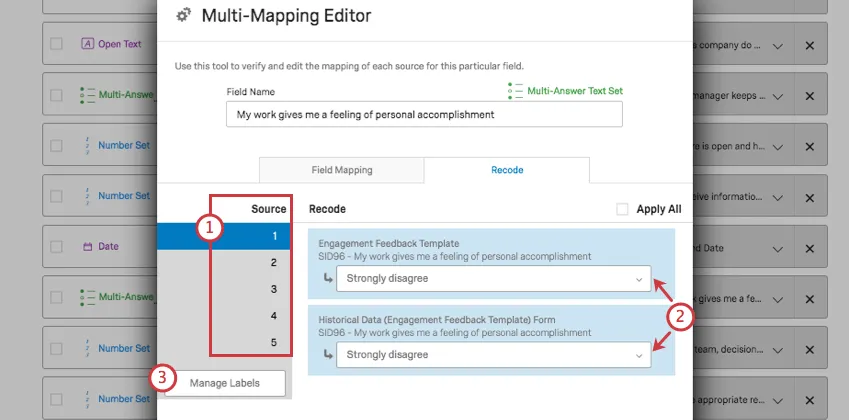Toggle the Apply All checkbox

[x=622, y=210]
